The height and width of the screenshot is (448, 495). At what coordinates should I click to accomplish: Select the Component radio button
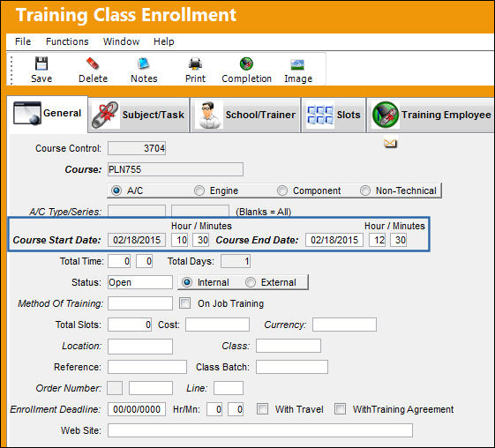[x=282, y=190]
